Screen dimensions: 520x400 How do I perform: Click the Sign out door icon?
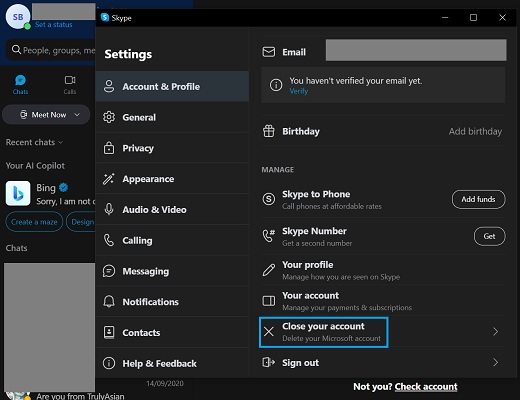269,362
